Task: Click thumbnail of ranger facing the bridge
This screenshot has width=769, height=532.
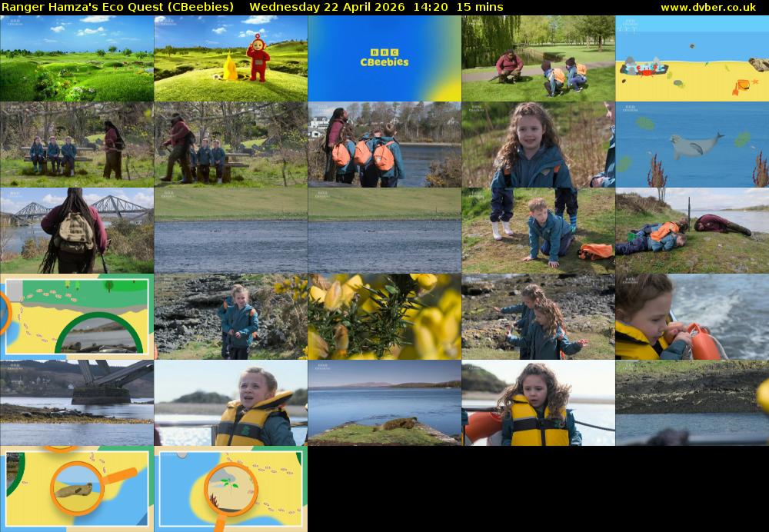Action: point(77,231)
